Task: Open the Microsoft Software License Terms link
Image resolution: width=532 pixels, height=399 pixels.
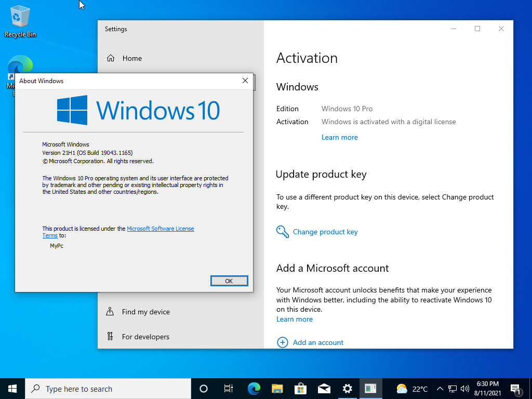Action: (160, 229)
